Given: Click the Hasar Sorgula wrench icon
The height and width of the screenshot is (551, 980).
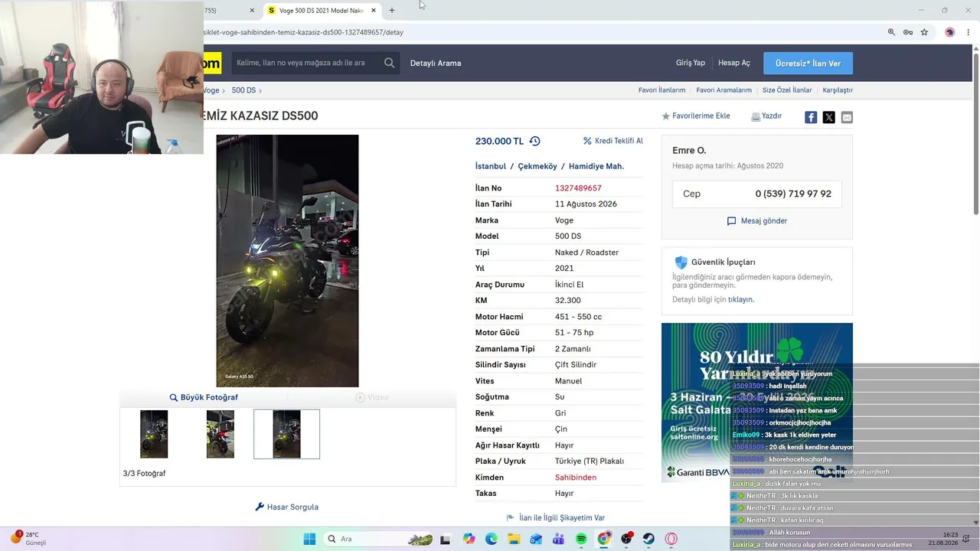Looking at the screenshot, I should tap(260, 507).
